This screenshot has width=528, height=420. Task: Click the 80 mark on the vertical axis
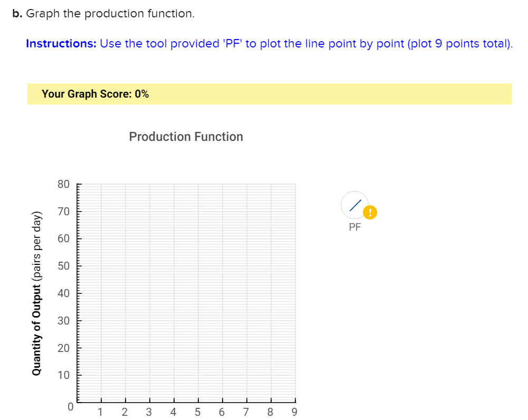tap(63, 184)
